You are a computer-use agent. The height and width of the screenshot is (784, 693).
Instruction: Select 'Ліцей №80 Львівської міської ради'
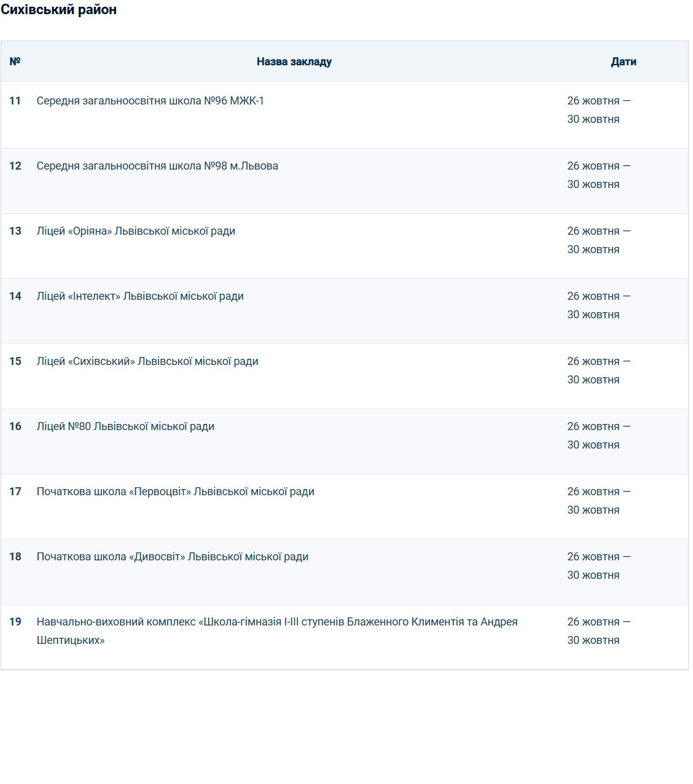[125, 426]
